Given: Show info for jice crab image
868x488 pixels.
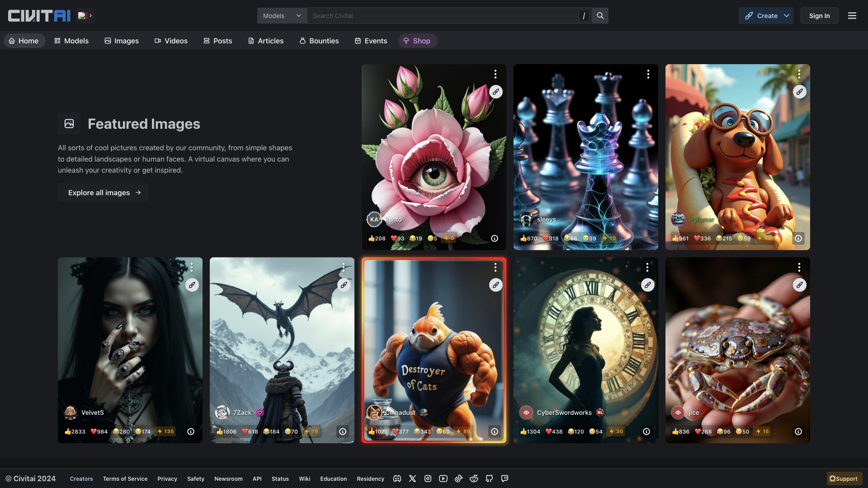Looking at the screenshot, I should [x=798, y=432].
